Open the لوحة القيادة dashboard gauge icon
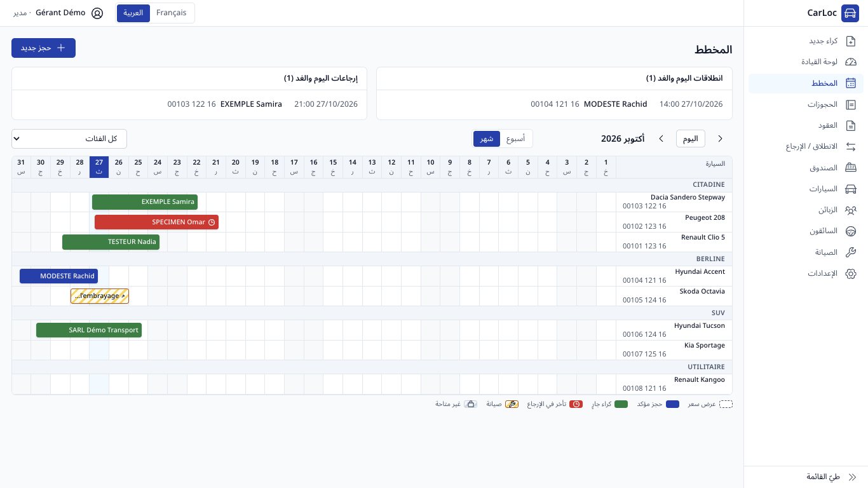The height and width of the screenshot is (488, 868). 851,62
